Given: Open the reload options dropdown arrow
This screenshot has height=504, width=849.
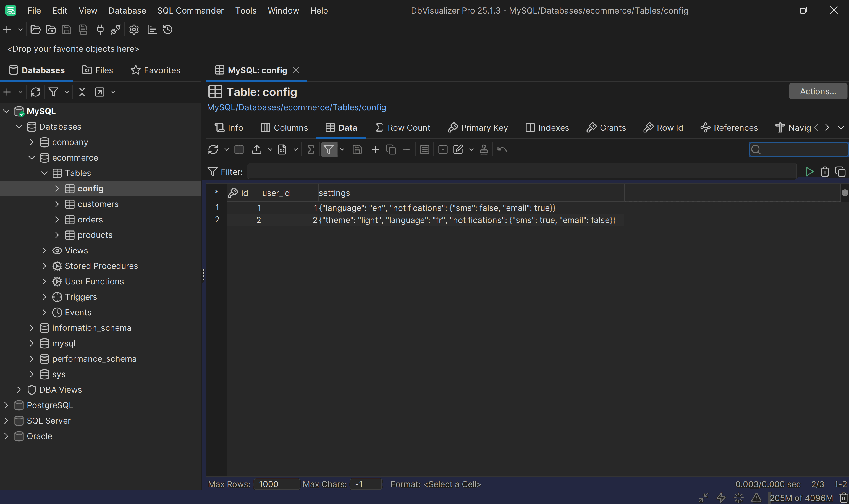Looking at the screenshot, I should [x=227, y=149].
